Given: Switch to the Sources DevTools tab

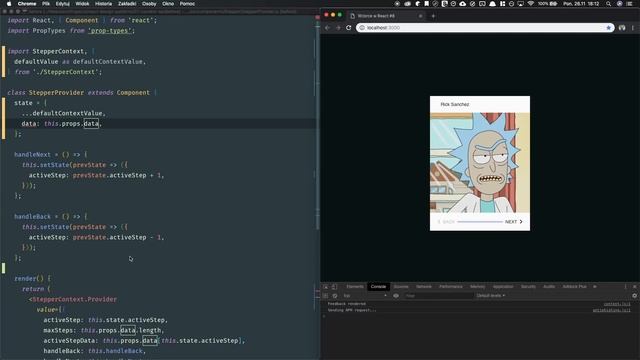Looking at the screenshot, I should pyautogui.click(x=401, y=287).
